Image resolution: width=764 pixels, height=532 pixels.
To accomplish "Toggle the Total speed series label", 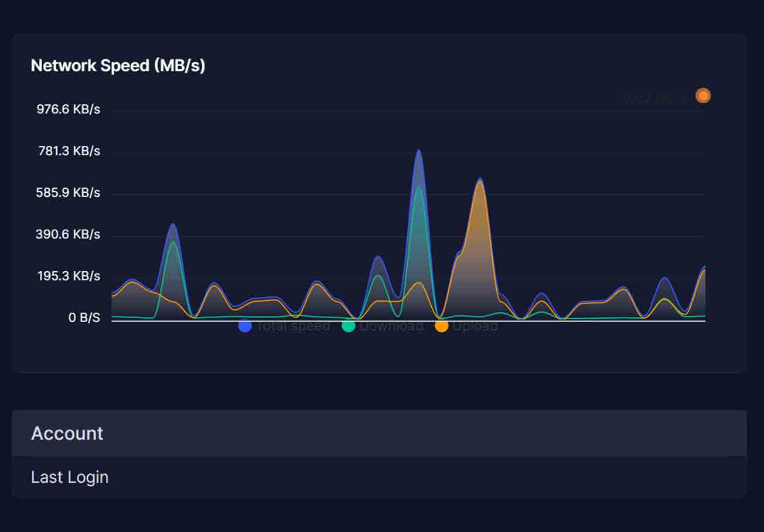I will (x=293, y=326).
